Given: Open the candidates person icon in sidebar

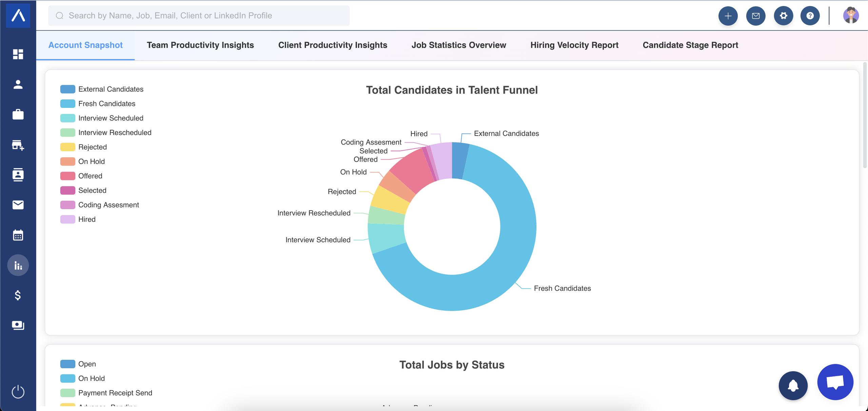Looking at the screenshot, I should [x=18, y=84].
